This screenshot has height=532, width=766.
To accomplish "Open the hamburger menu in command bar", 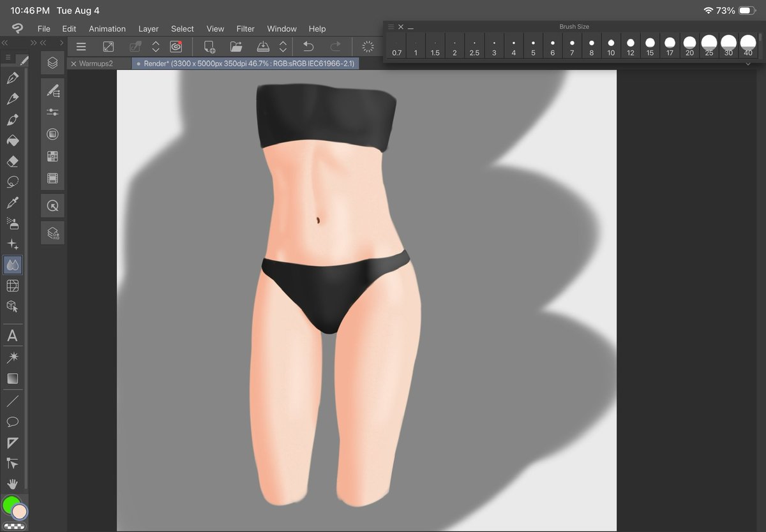I will pos(81,47).
